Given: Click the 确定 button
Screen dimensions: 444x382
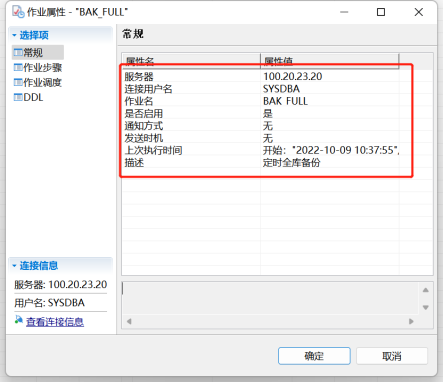Looking at the screenshot, I should click(314, 356).
